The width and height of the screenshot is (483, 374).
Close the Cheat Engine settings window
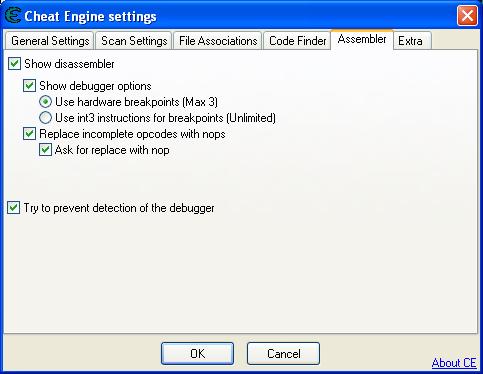[467, 15]
